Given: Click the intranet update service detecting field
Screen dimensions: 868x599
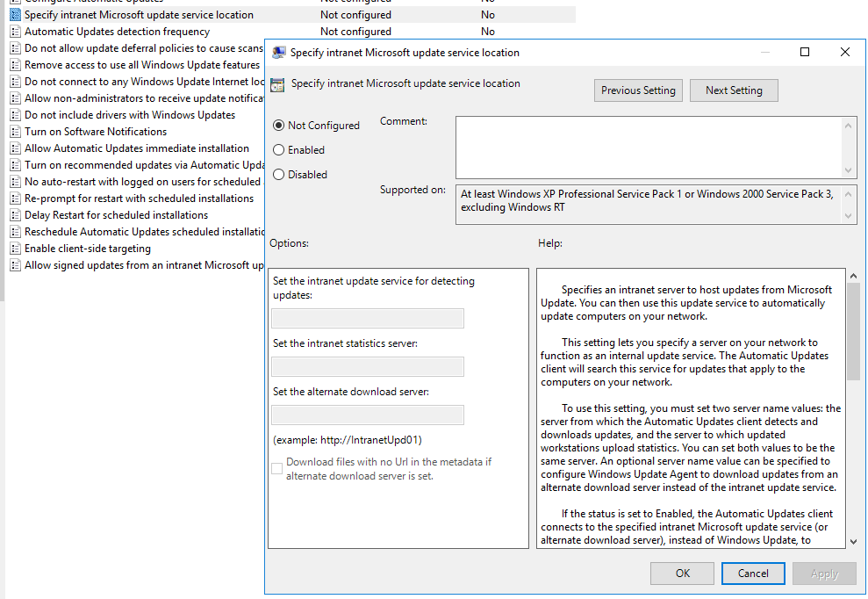Looking at the screenshot, I should (x=368, y=319).
